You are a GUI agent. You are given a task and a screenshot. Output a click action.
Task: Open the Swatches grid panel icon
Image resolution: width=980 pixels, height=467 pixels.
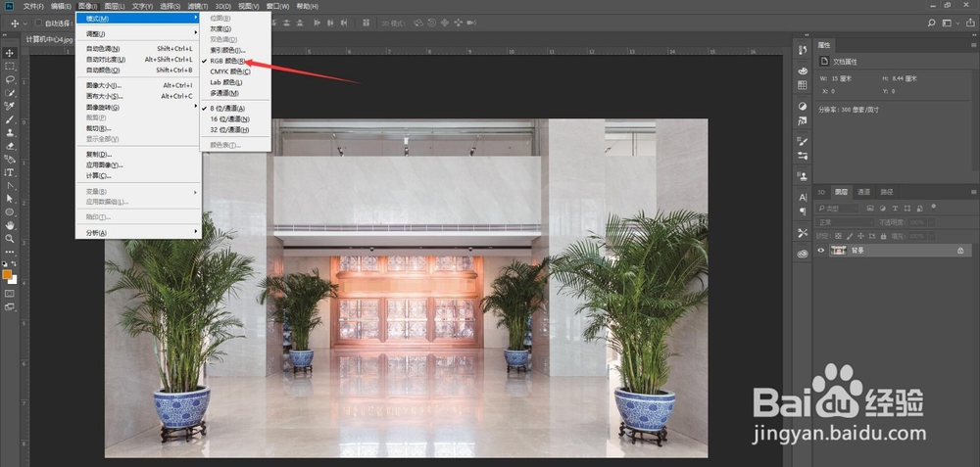[x=803, y=85]
